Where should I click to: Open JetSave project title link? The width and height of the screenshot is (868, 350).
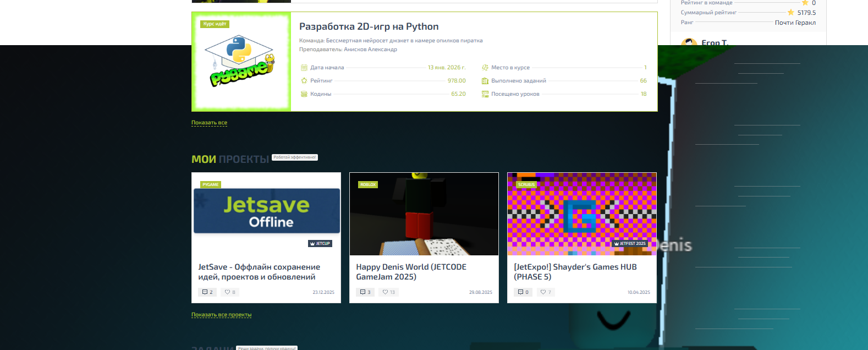[x=259, y=272]
